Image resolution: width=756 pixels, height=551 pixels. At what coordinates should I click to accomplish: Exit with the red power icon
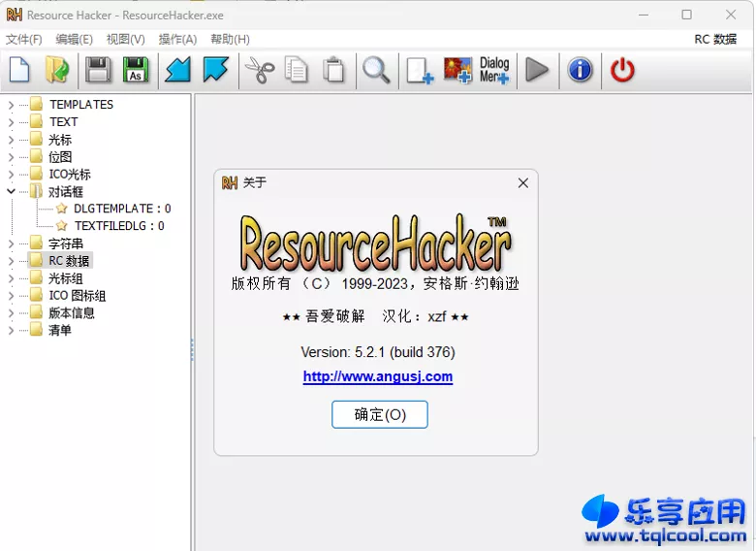[622, 70]
